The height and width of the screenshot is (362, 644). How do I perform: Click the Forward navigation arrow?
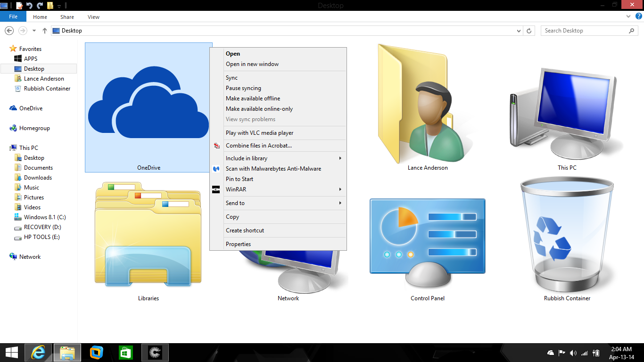point(23,31)
